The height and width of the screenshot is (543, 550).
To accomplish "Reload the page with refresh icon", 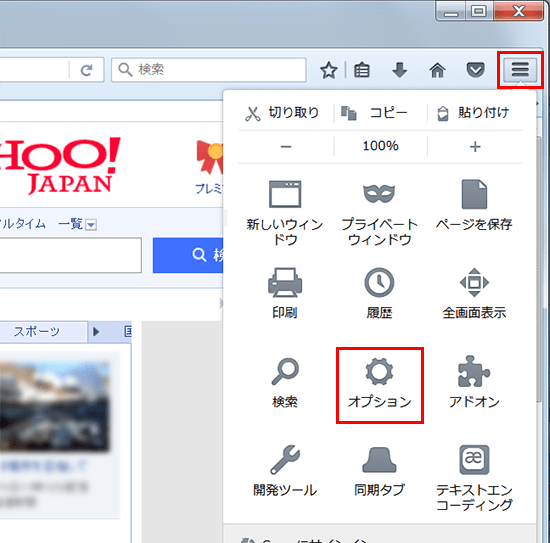I will pos(86,70).
